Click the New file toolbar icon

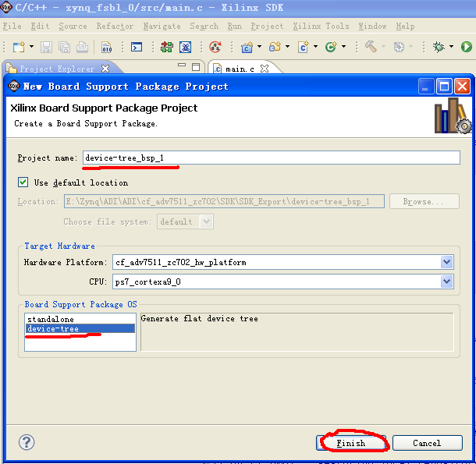19,47
